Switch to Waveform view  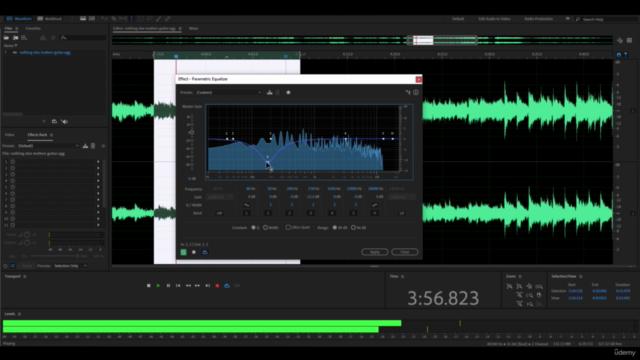19,19
